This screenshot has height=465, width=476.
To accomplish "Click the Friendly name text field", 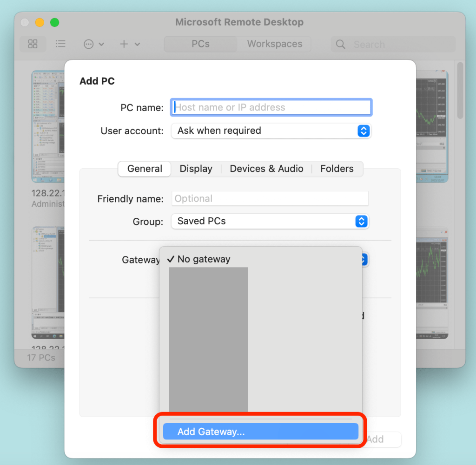I will pyautogui.click(x=270, y=199).
